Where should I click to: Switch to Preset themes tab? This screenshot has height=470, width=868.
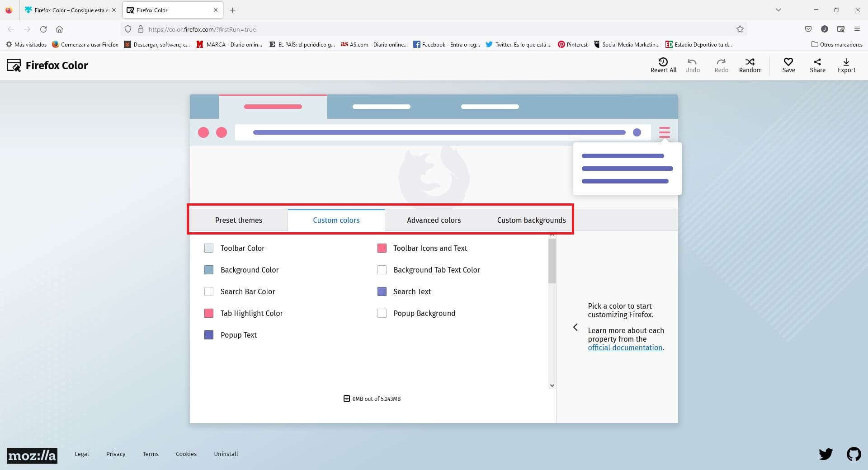pos(239,220)
